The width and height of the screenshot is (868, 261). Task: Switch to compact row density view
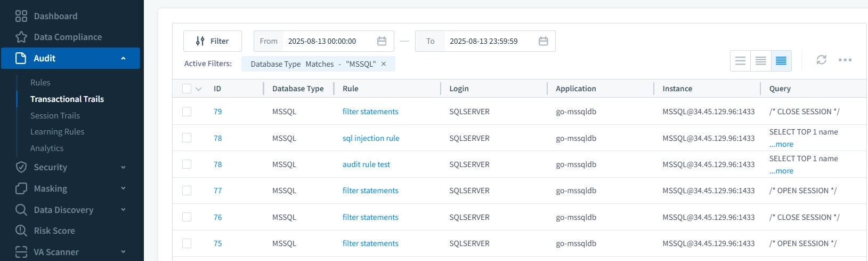[x=781, y=61]
